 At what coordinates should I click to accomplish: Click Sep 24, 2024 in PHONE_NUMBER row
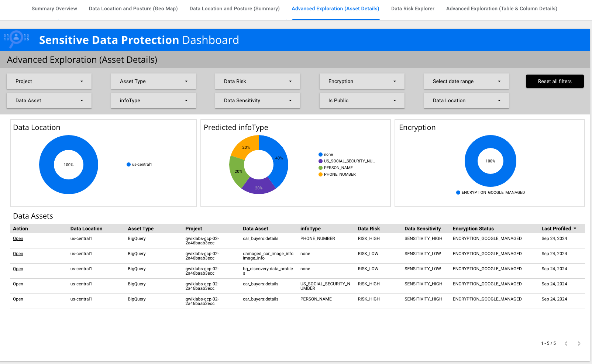(x=554, y=238)
